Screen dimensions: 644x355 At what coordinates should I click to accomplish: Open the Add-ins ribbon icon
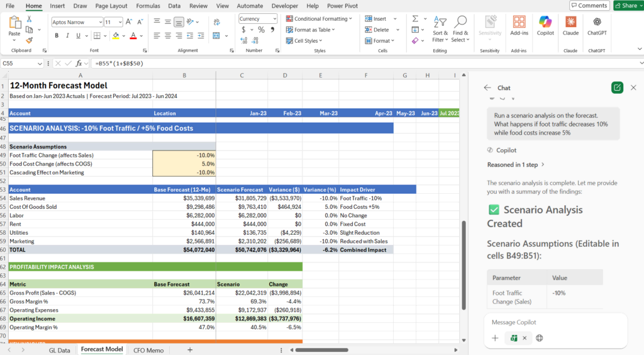pyautogui.click(x=519, y=25)
